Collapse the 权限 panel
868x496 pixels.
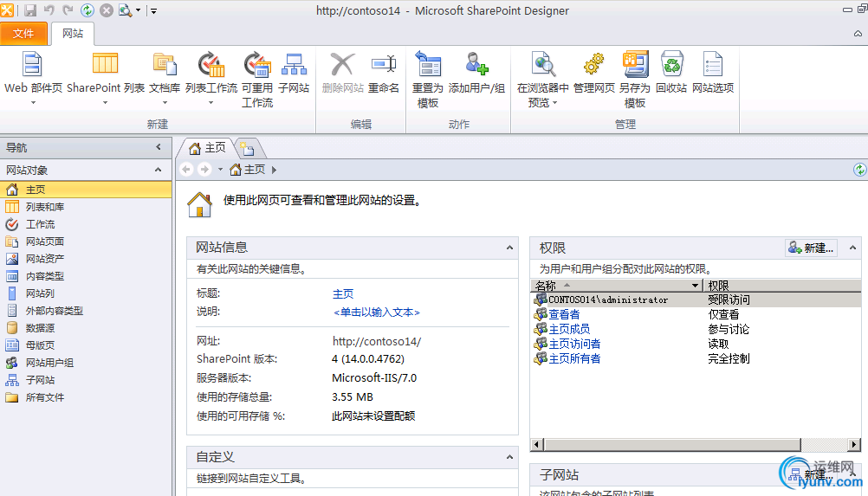pyautogui.click(x=852, y=248)
